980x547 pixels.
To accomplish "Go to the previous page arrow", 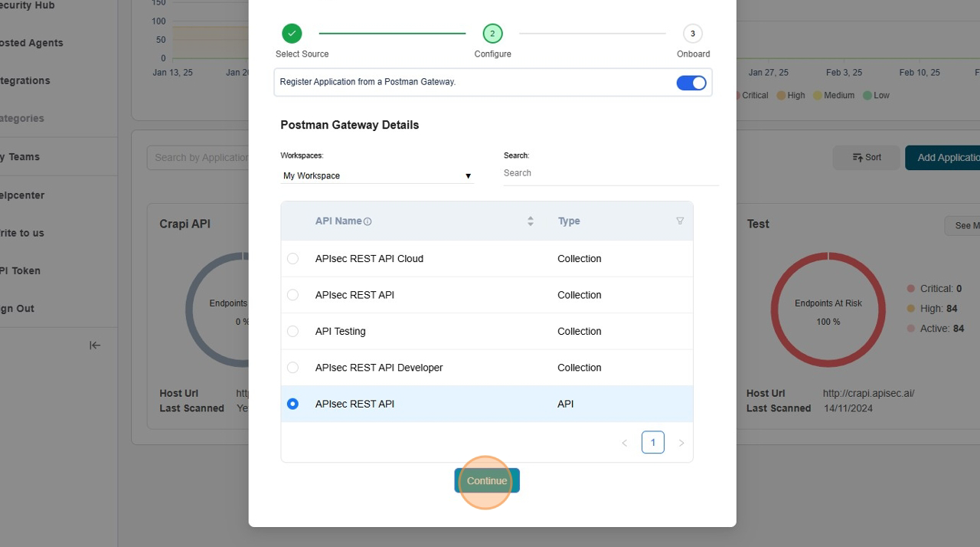I will tap(624, 443).
